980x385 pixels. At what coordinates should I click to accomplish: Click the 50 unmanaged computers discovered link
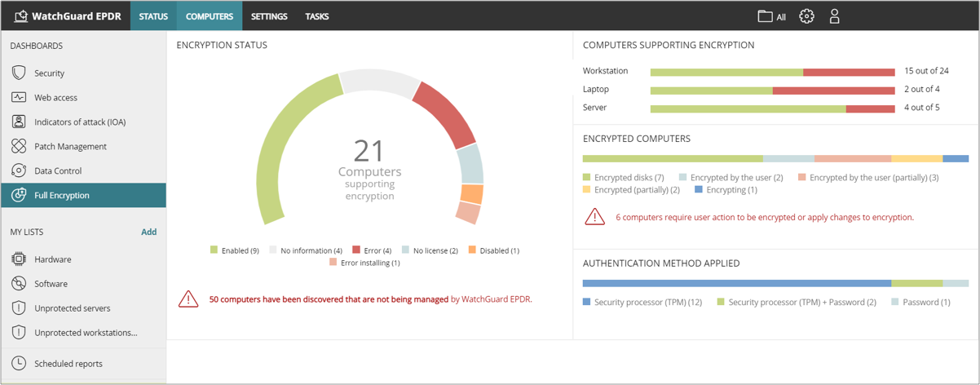[x=329, y=299]
